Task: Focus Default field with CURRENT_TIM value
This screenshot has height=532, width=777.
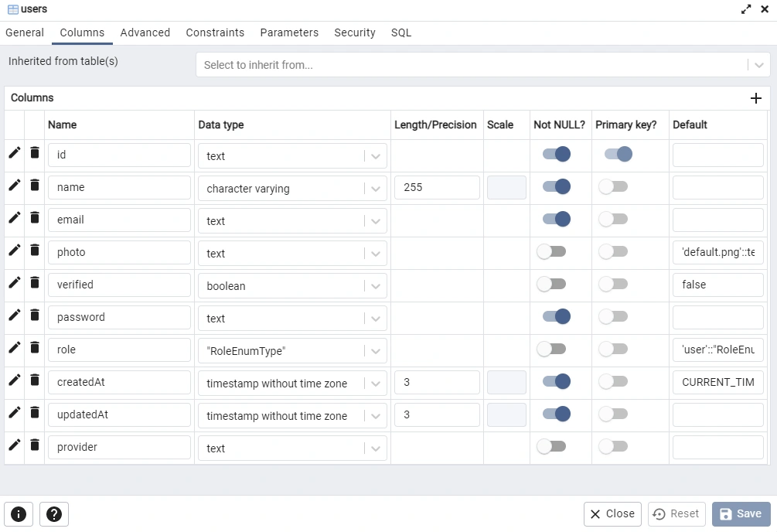Action: point(718,382)
